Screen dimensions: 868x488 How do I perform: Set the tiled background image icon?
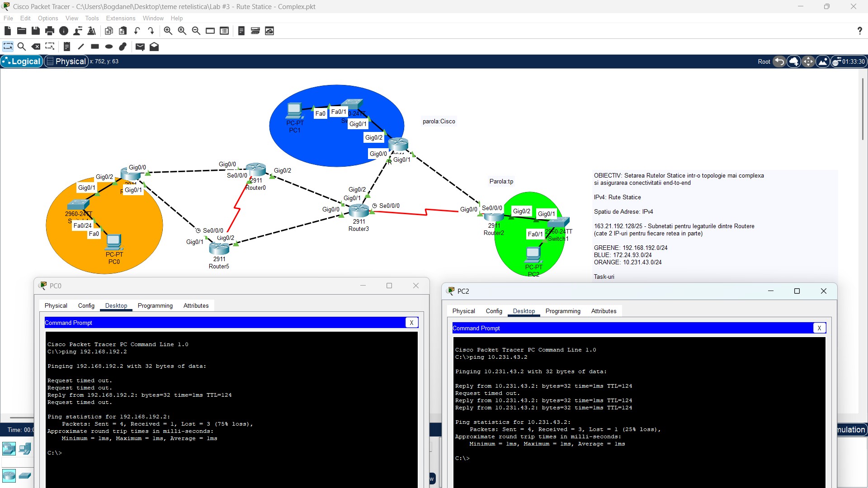point(823,61)
